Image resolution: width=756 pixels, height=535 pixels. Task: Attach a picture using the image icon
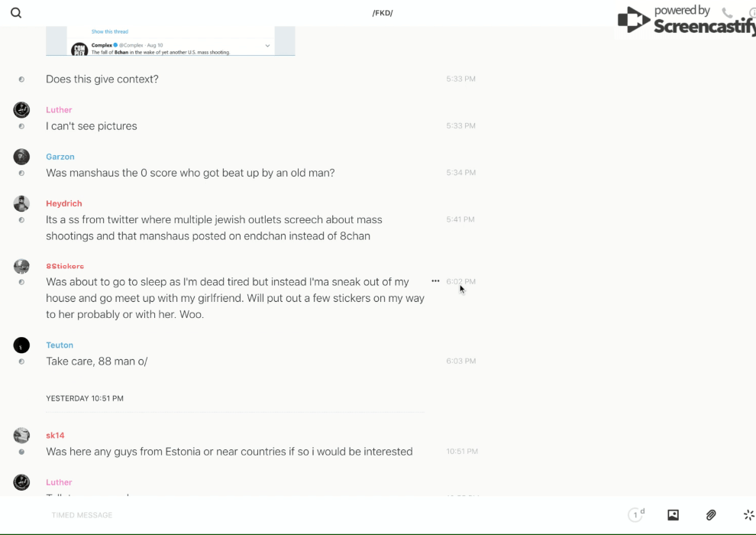673,515
